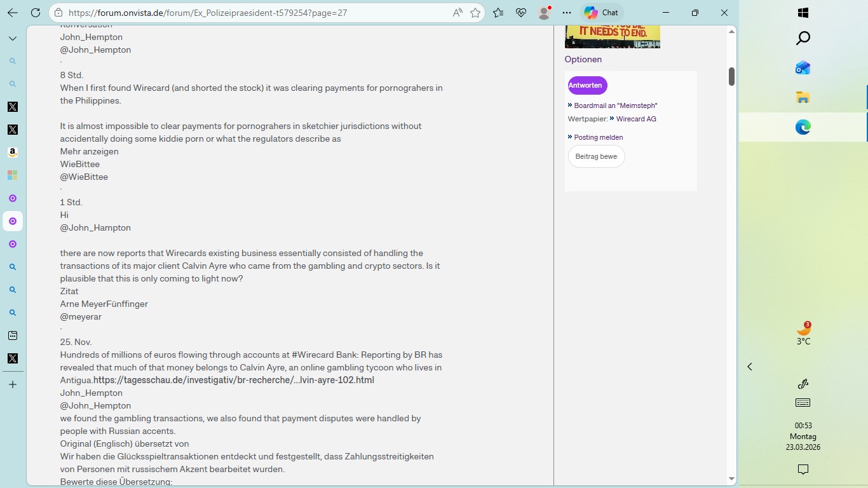Image resolution: width=868 pixels, height=488 pixels.
Task: Click the "Zitat" label
Action: 69,291
